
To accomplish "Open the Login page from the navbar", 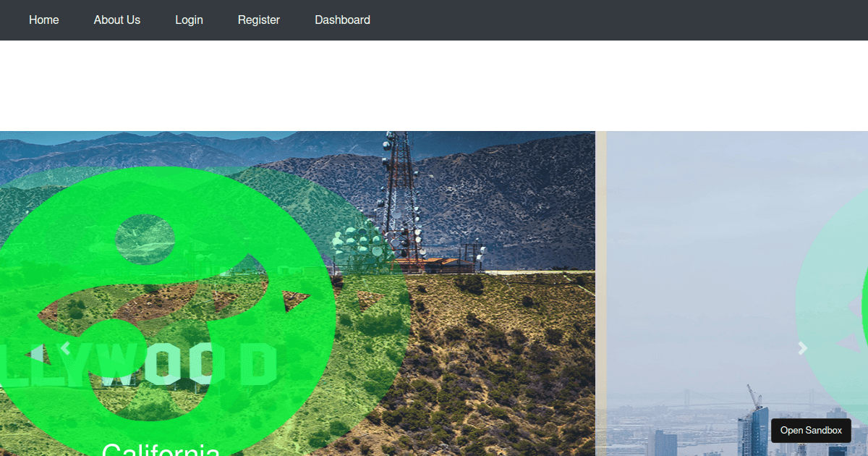I will click(189, 20).
